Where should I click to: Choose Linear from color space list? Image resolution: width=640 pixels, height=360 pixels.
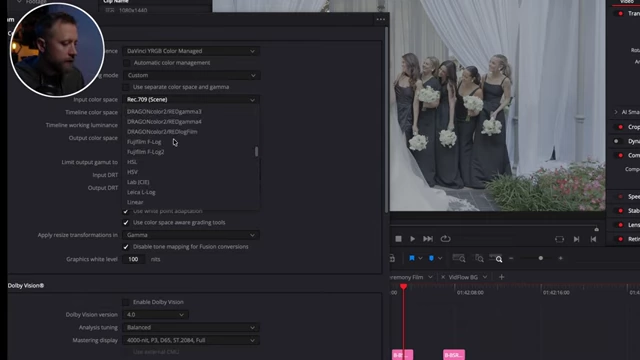[x=135, y=202]
